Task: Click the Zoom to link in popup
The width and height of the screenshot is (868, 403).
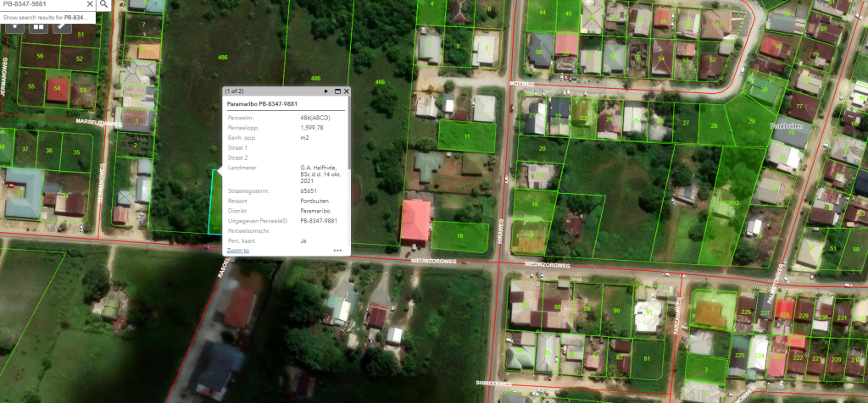Action: pyautogui.click(x=238, y=251)
